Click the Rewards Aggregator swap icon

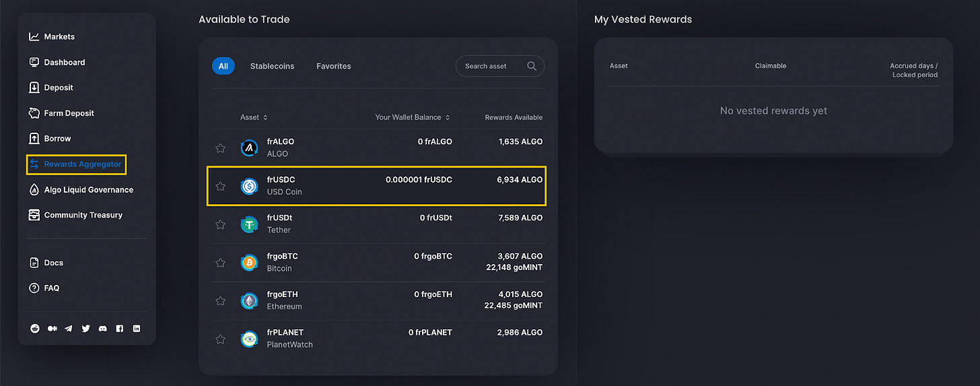pos(34,164)
